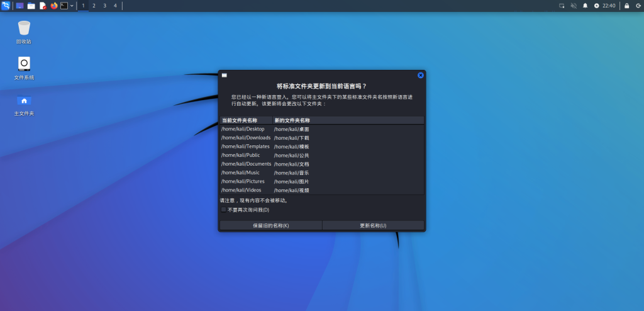Select the /home/kali/Downloads row

322,138
